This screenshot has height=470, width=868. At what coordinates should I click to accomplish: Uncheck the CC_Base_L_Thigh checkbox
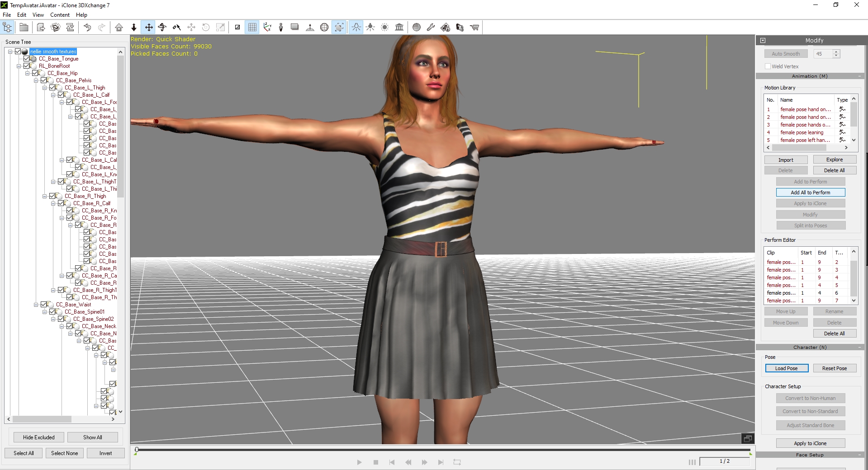tap(52, 88)
